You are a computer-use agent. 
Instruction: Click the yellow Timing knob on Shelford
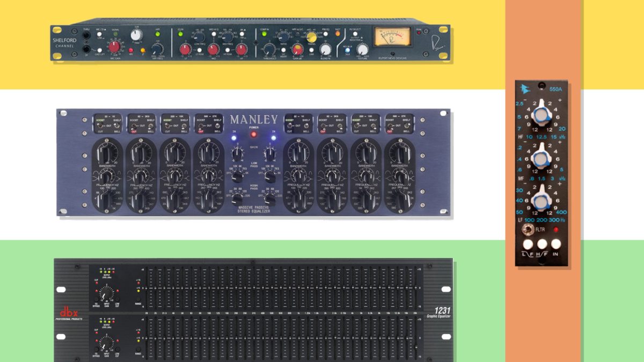(311, 36)
